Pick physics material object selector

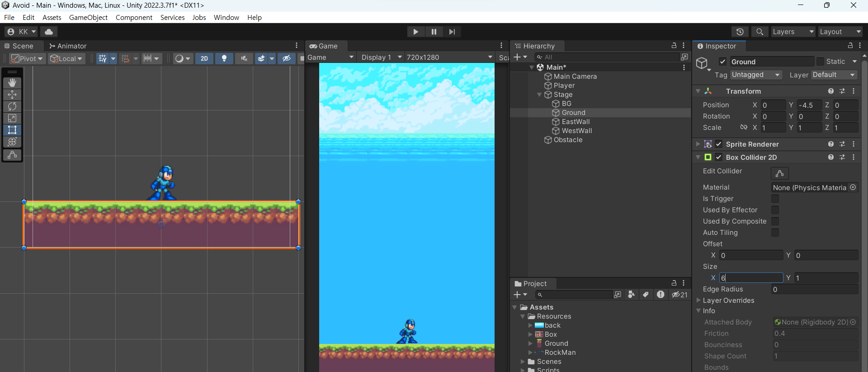click(x=853, y=187)
